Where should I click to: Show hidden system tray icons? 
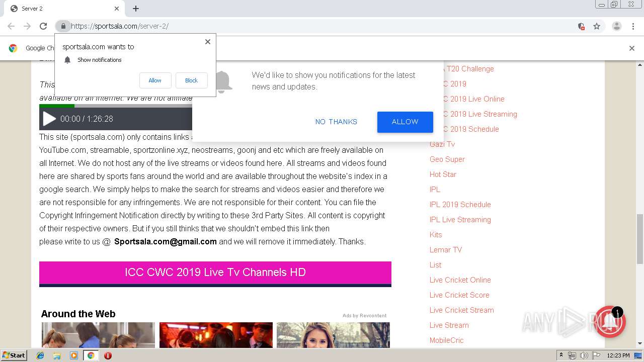561,355
